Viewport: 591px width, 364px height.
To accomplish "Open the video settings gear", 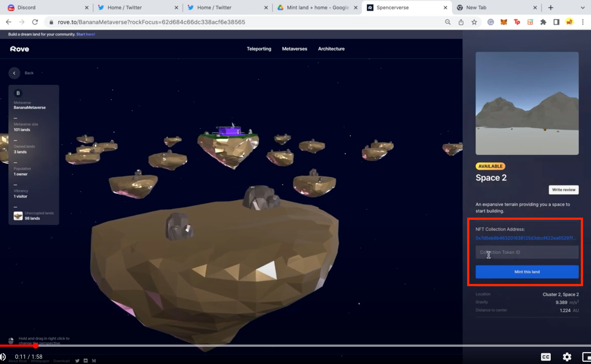I will pos(567,357).
